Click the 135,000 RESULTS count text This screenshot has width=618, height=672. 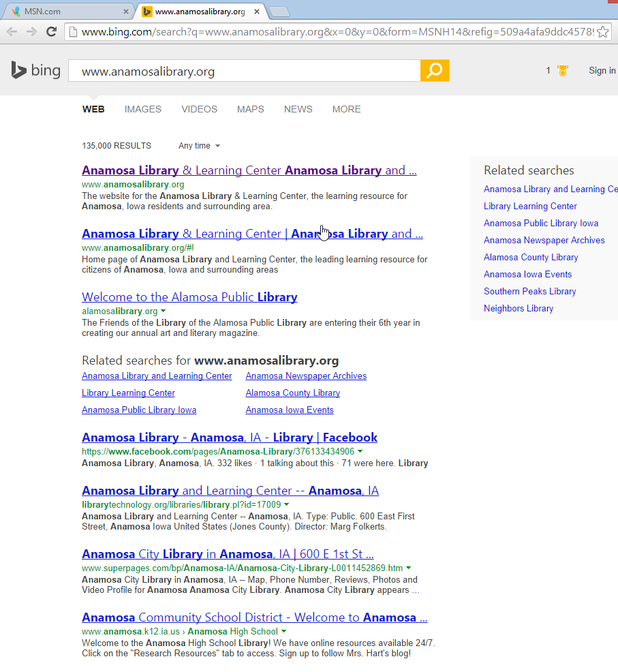[x=117, y=146]
